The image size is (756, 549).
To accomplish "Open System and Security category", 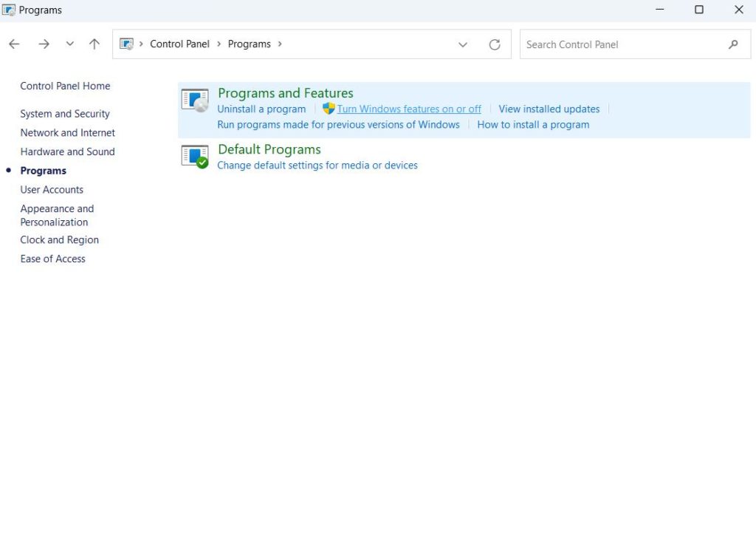I will [65, 114].
